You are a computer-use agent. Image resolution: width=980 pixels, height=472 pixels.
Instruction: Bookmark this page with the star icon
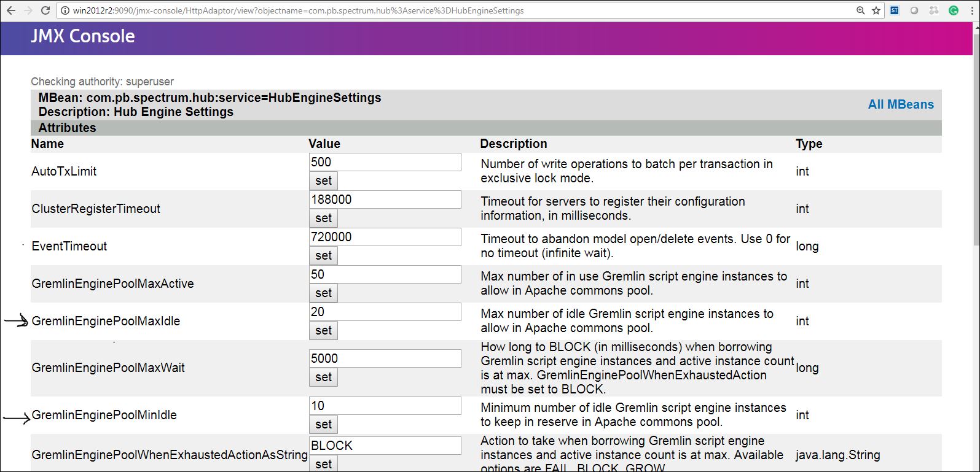point(876,10)
